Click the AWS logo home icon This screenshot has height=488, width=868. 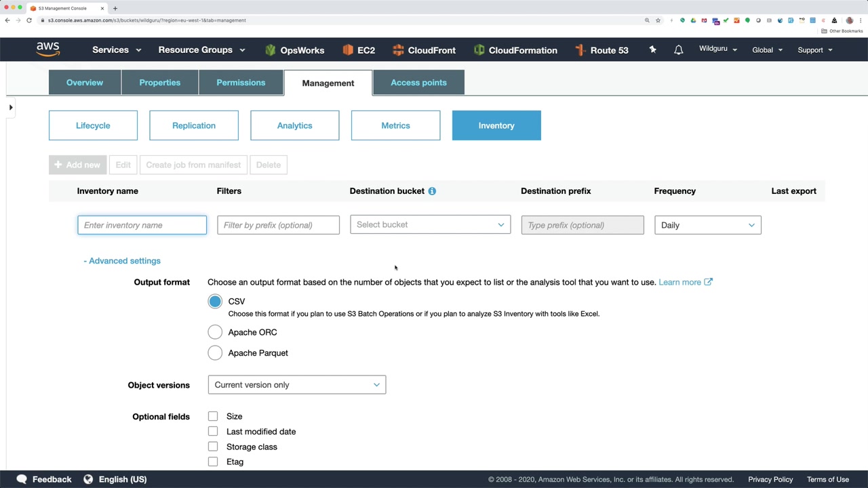point(48,49)
